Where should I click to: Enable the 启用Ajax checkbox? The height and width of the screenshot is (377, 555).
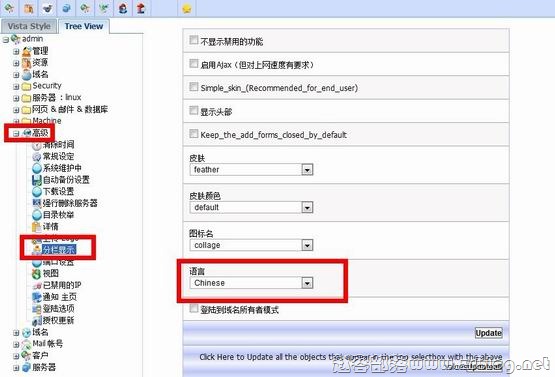point(194,64)
